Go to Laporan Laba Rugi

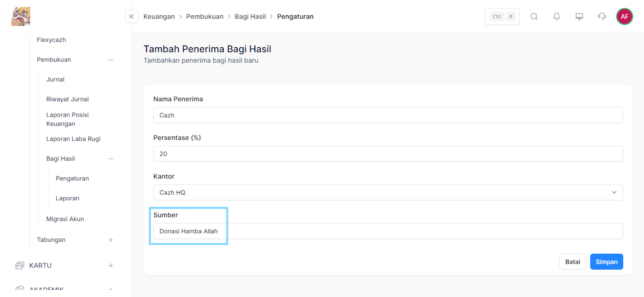(73, 139)
